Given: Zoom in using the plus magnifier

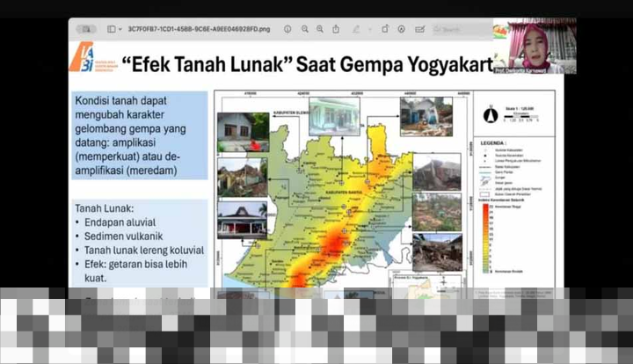Looking at the screenshot, I should coord(318,29).
